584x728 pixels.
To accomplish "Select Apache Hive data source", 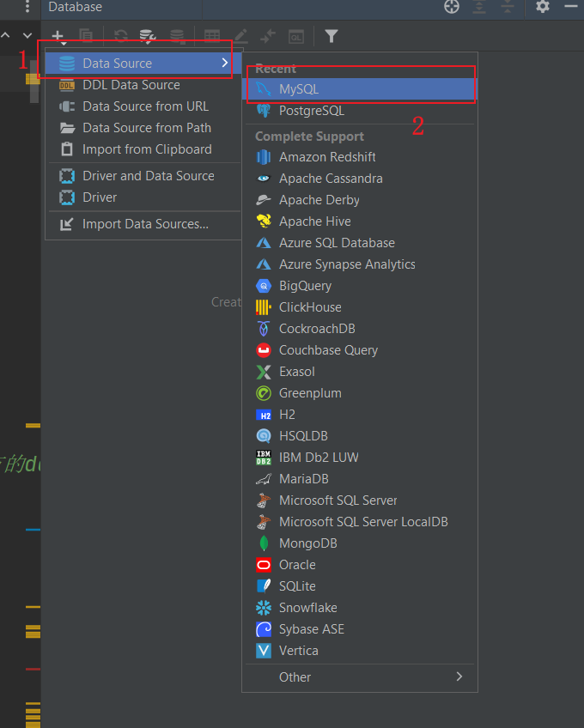I will coord(360,221).
